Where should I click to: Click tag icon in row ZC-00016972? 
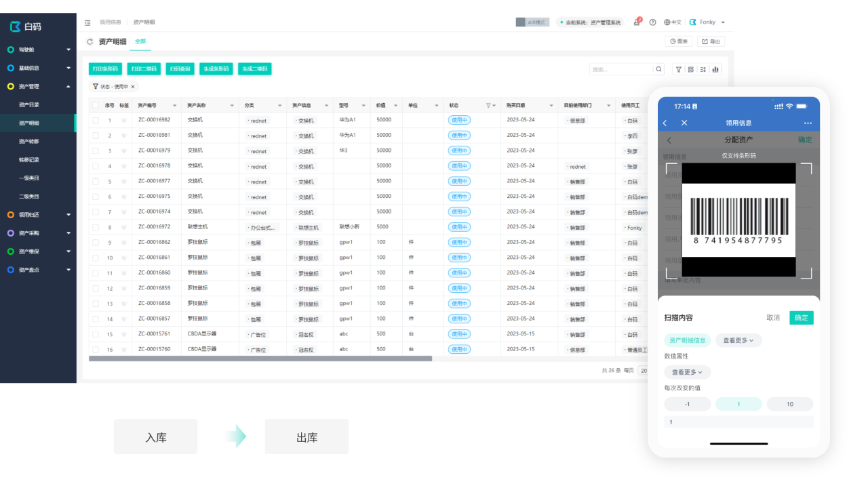124,228
